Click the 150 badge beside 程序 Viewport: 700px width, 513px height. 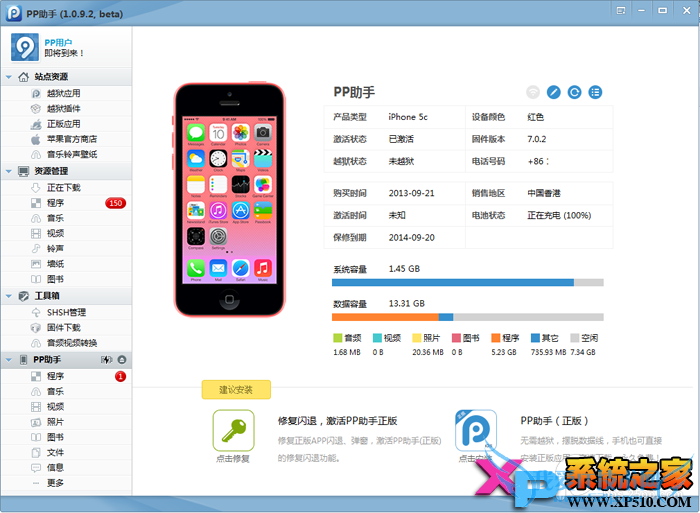116,203
